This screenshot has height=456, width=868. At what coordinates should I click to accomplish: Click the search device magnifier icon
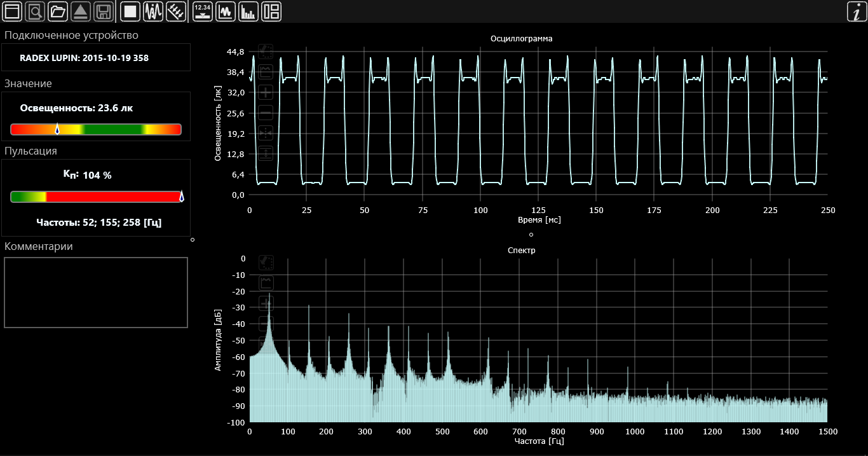point(36,11)
